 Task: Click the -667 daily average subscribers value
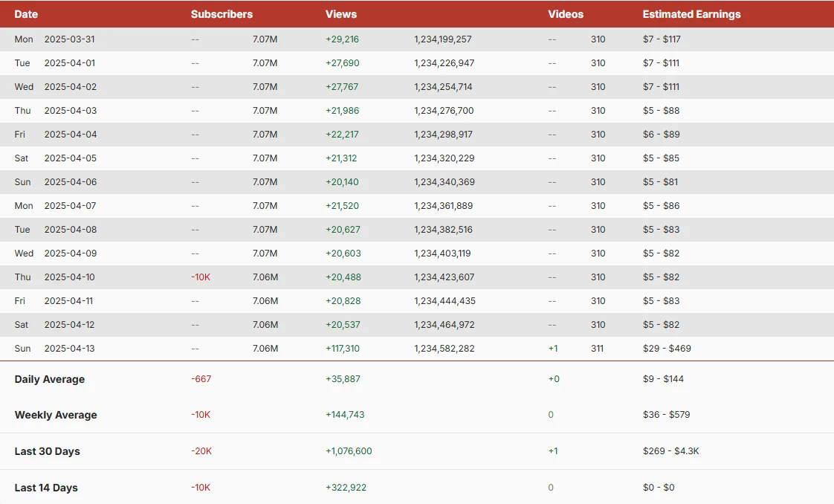tap(201, 379)
